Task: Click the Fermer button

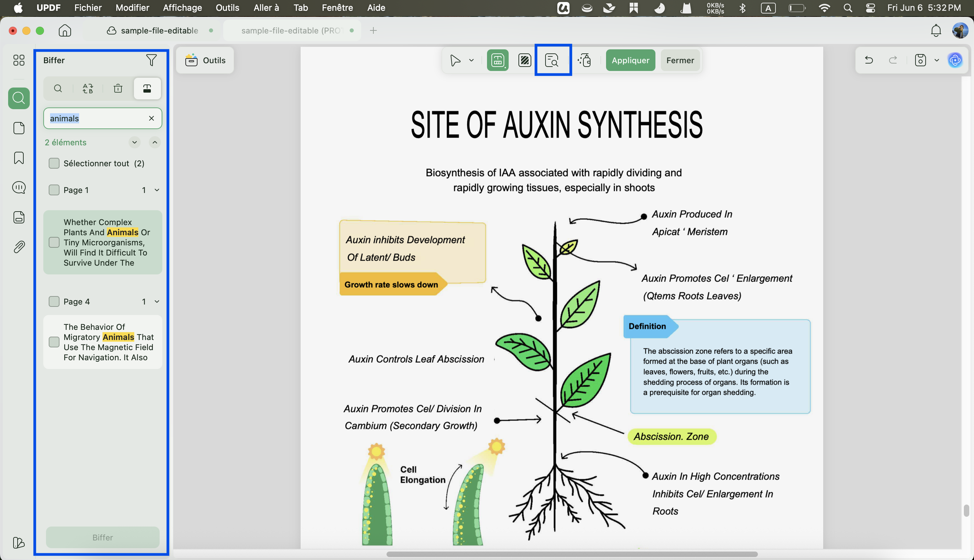Action: point(680,60)
